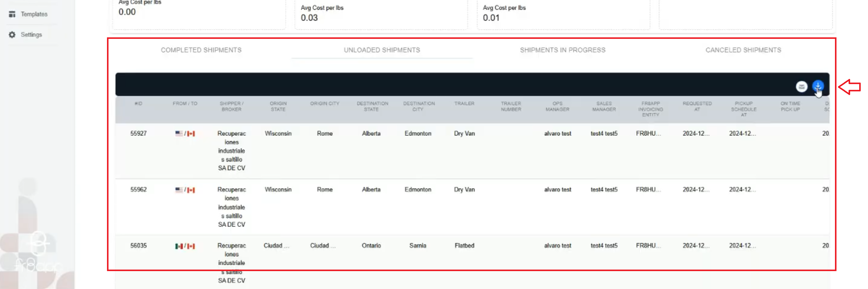Switch to Canceled Shipments tab
The height and width of the screenshot is (289, 868).
[x=743, y=50]
